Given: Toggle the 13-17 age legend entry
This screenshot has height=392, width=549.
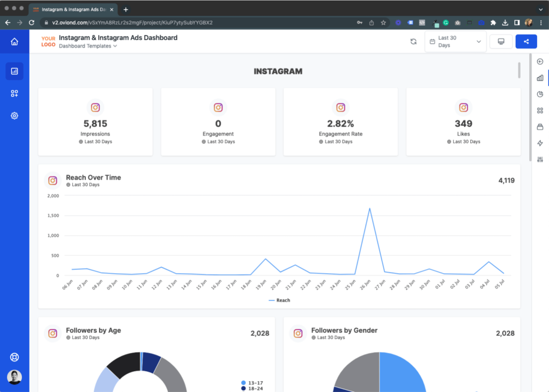Looking at the screenshot, I should [x=252, y=383].
